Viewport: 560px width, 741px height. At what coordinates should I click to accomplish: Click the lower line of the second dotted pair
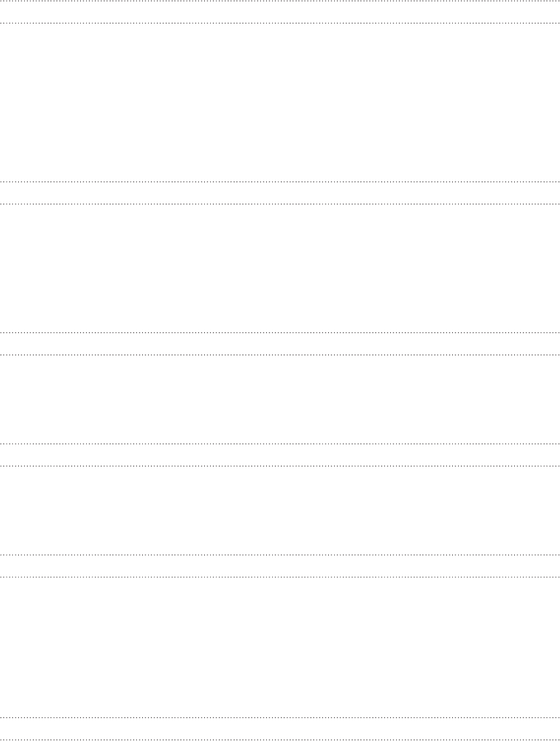(x=280, y=204)
